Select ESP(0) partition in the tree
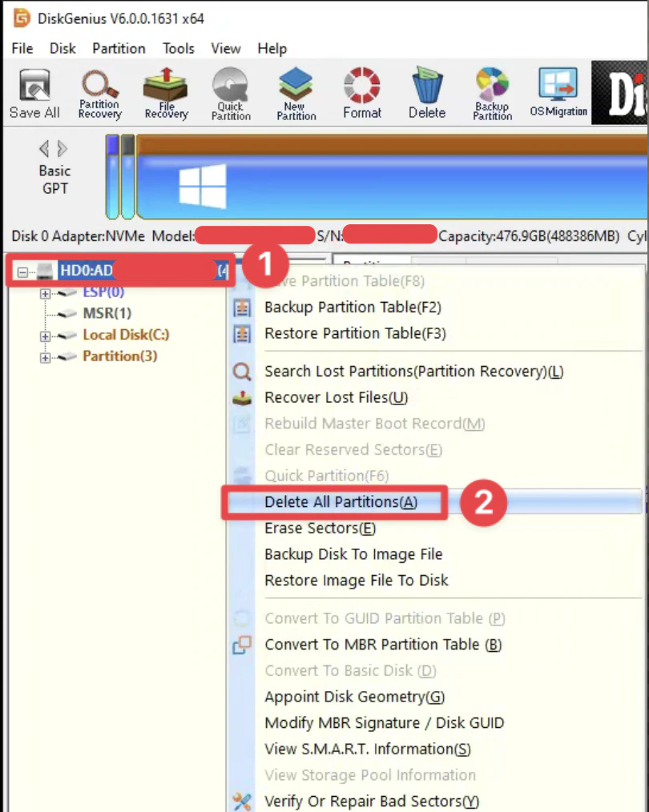 coord(103,292)
